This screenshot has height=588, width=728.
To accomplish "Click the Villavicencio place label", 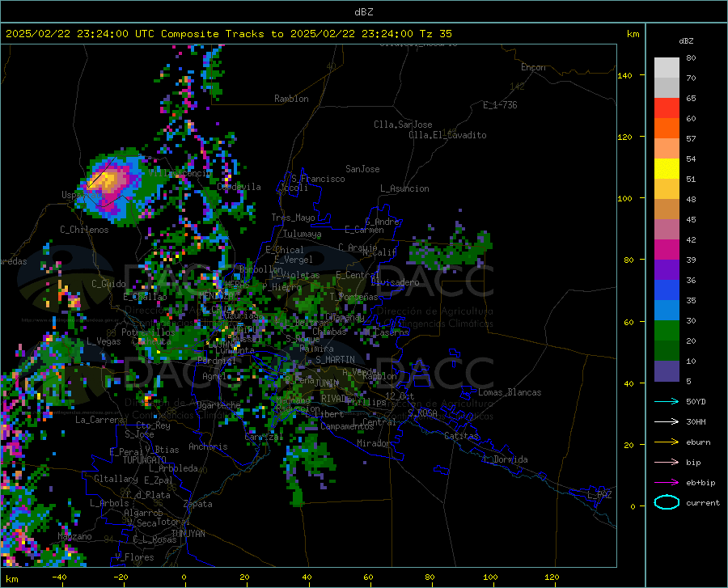I will (x=180, y=173).
